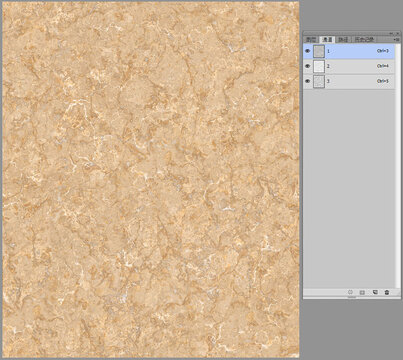Hide channel 2 via eye icon

(307, 66)
